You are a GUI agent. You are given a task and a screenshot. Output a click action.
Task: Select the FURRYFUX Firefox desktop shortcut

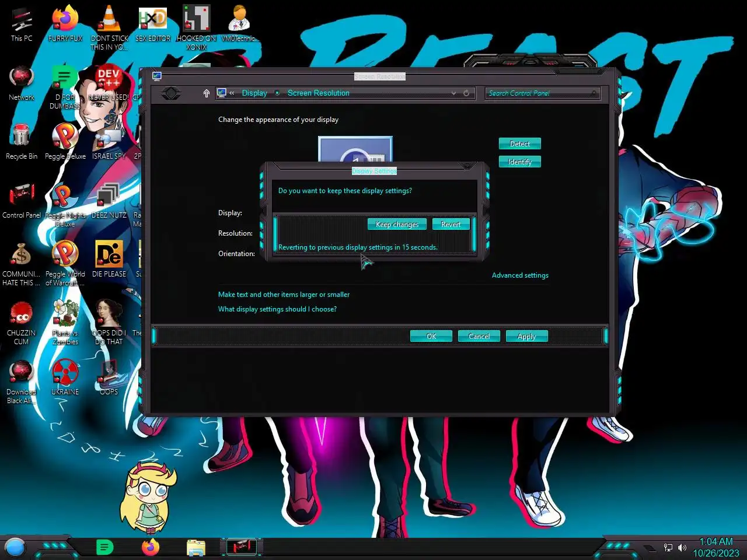click(x=65, y=25)
